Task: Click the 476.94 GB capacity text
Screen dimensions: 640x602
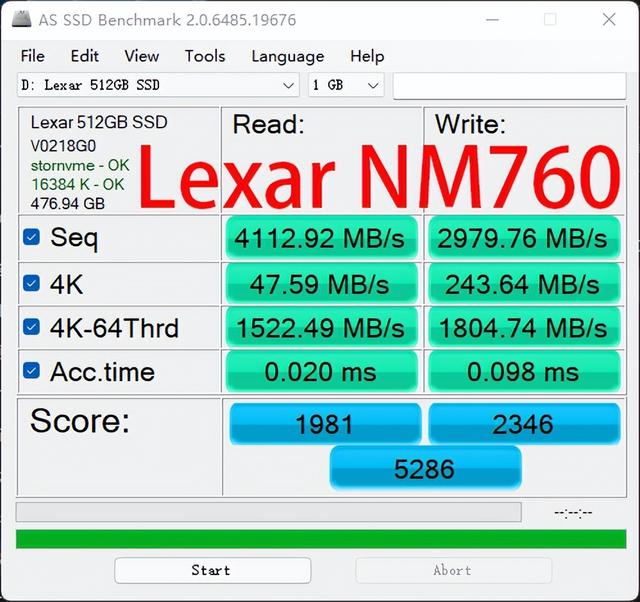Action: 68,203
